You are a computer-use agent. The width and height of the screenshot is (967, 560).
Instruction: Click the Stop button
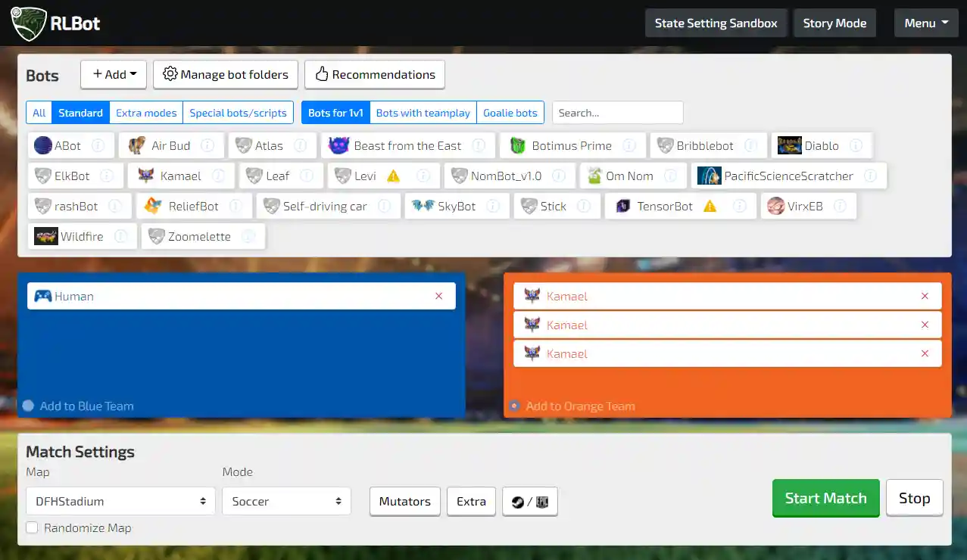coord(914,498)
